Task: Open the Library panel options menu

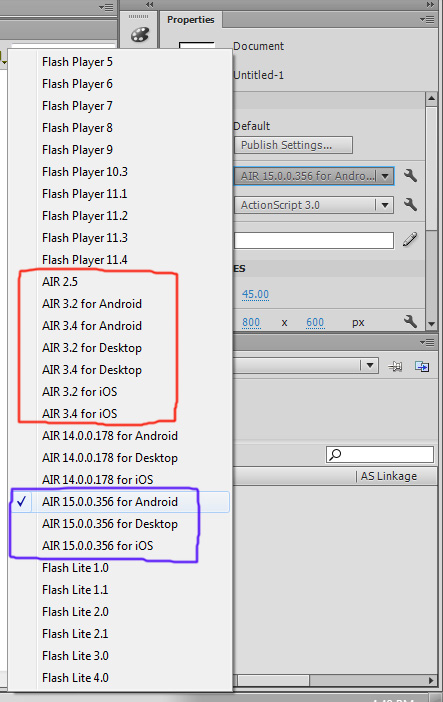Action: point(427,342)
